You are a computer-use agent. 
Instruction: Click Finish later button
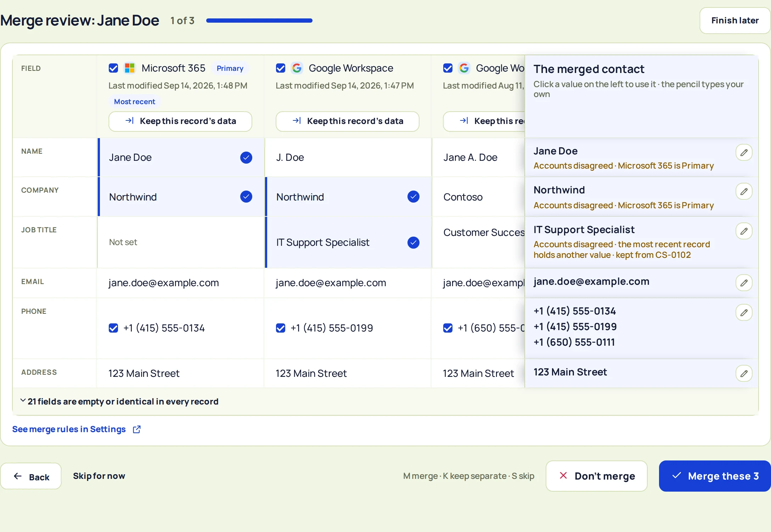(735, 21)
